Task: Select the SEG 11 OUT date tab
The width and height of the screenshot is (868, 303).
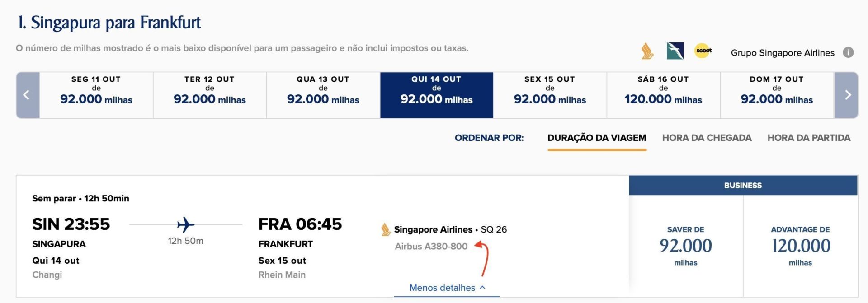Action: click(x=96, y=95)
